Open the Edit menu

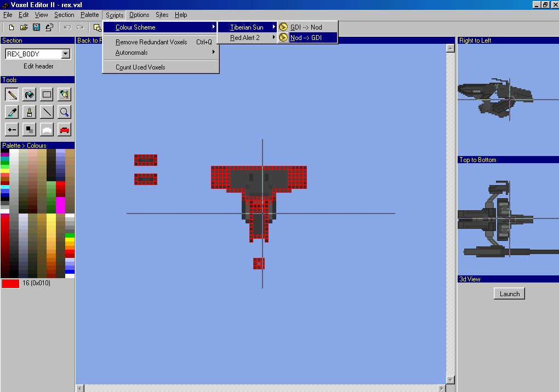(24, 15)
